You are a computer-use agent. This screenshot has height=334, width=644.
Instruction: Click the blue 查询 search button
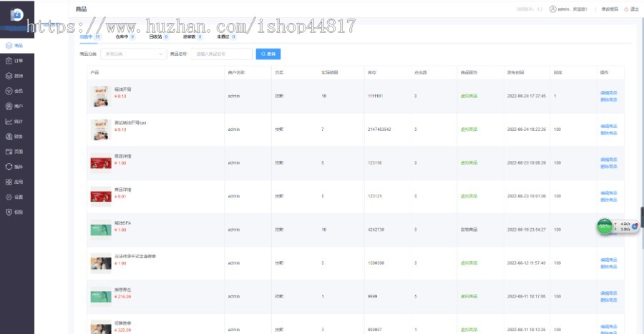(268, 54)
